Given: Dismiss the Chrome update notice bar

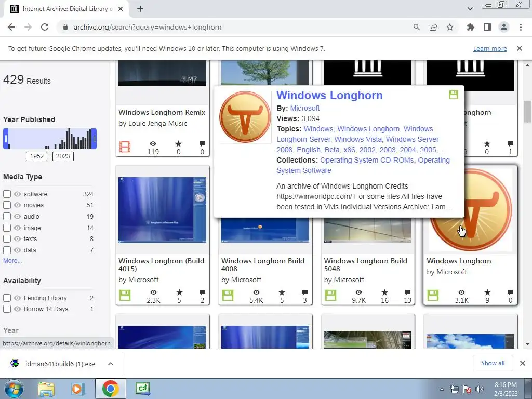Looking at the screenshot, I should [520, 48].
